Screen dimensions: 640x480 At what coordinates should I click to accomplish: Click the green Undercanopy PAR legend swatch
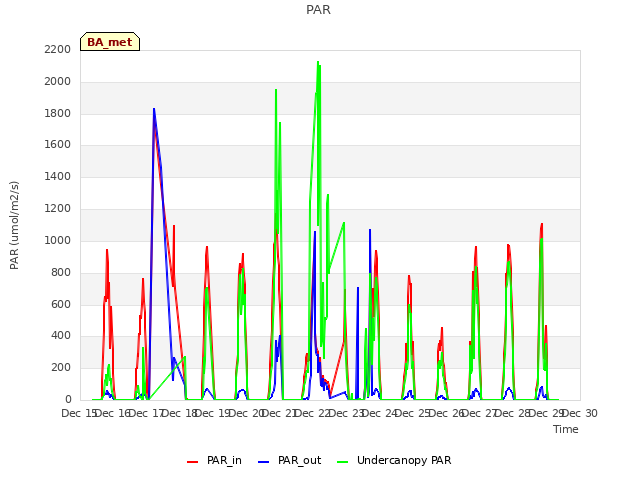[343, 462]
